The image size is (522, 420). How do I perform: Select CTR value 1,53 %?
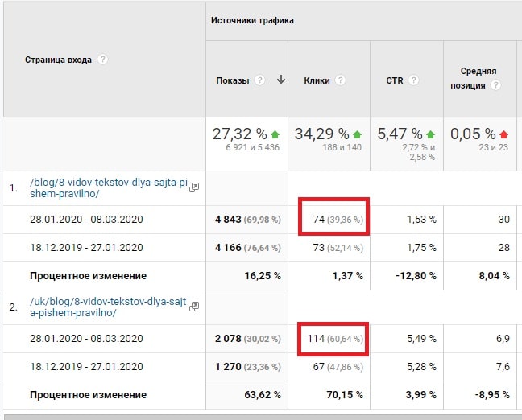421,220
